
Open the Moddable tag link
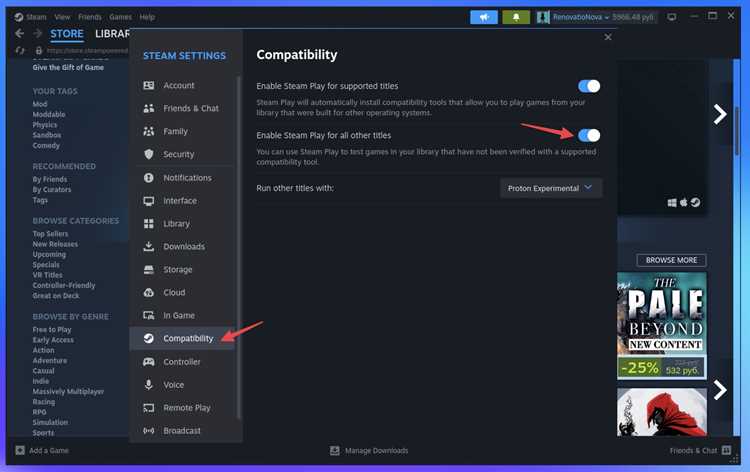click(49, 115)
